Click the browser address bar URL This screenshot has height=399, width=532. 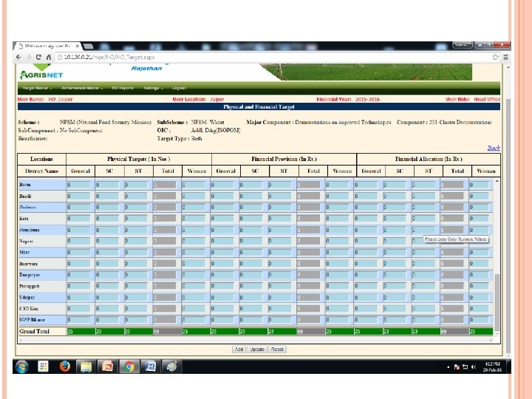click(109, 57)
